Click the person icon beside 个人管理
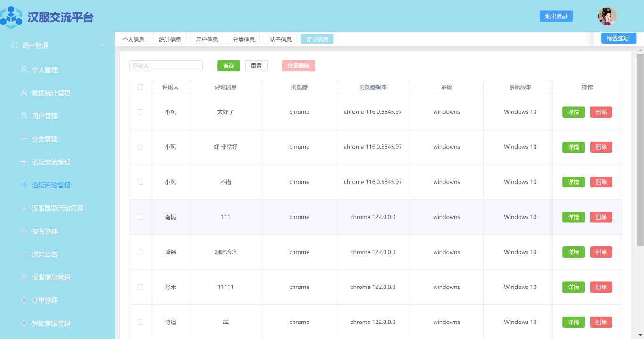644x339 pixels. click(24, 69)
